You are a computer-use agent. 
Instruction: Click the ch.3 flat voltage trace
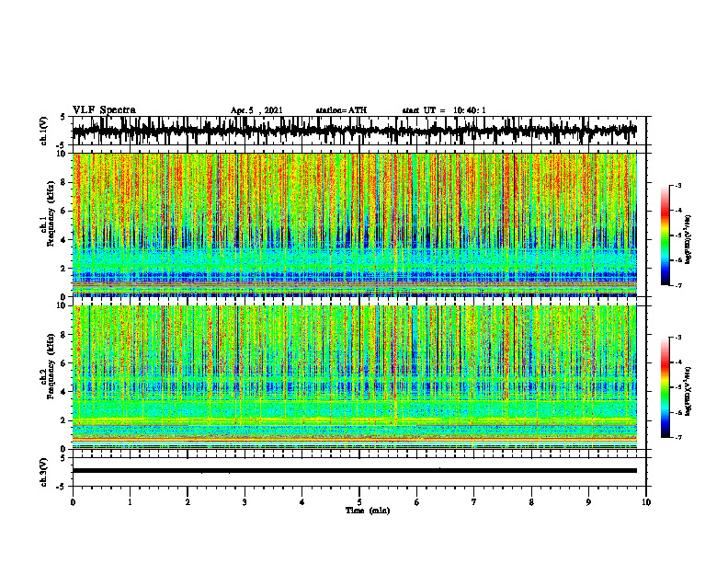pos(354,471)
